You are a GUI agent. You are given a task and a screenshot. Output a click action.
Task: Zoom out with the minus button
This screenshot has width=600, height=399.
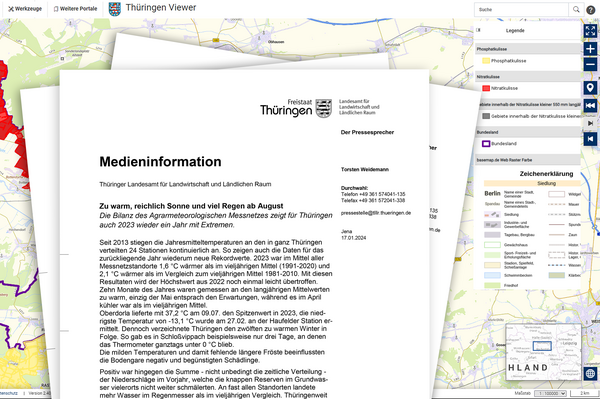tap(590, 64)
